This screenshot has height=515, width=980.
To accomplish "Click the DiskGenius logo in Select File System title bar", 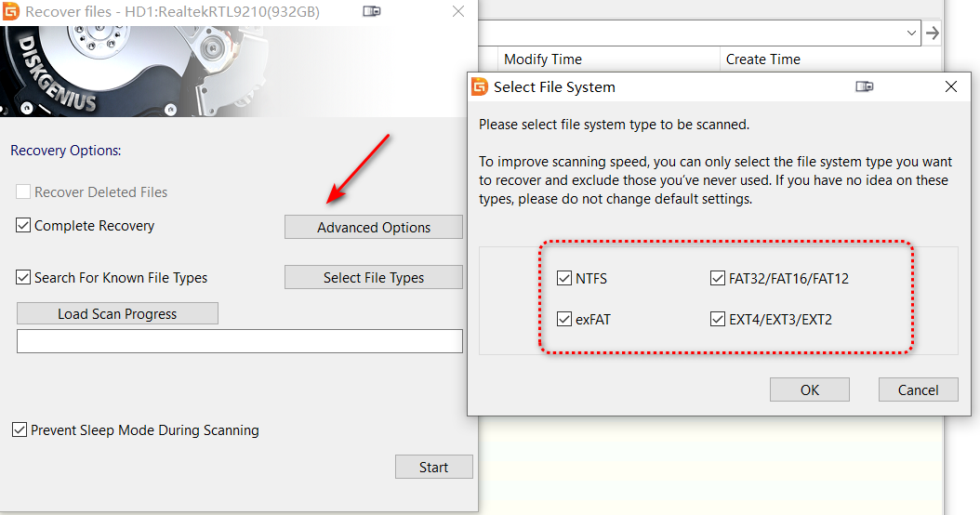I will click(x=480, y=86).
